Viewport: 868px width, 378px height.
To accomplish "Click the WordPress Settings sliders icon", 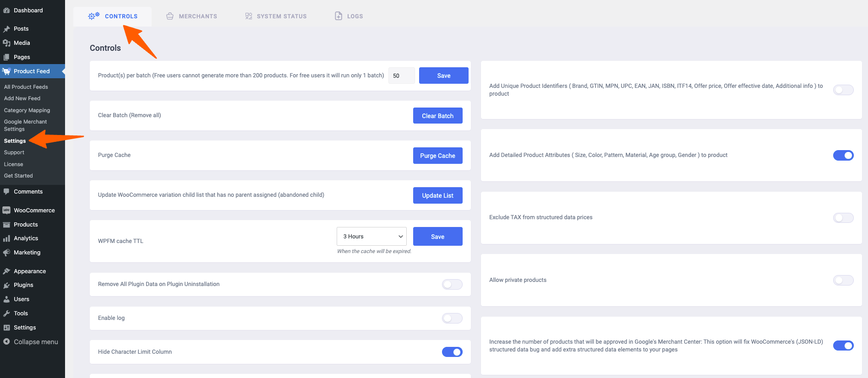I will coord(6,328).
